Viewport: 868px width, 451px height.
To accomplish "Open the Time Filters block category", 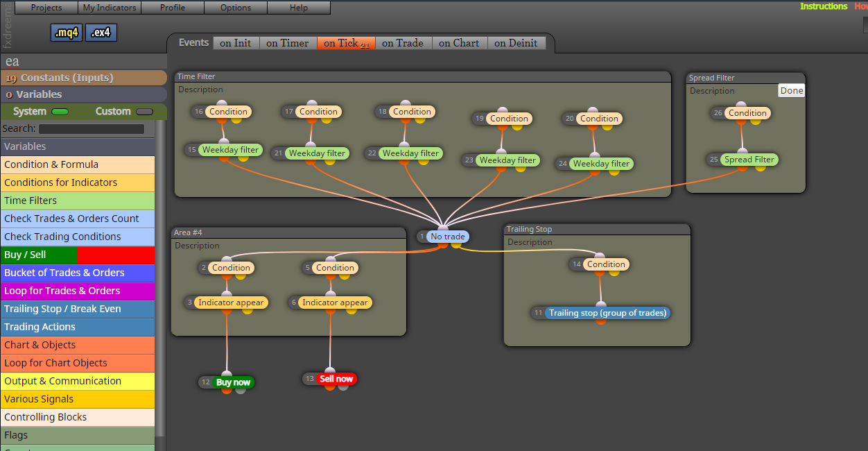I will click(78, 201).
